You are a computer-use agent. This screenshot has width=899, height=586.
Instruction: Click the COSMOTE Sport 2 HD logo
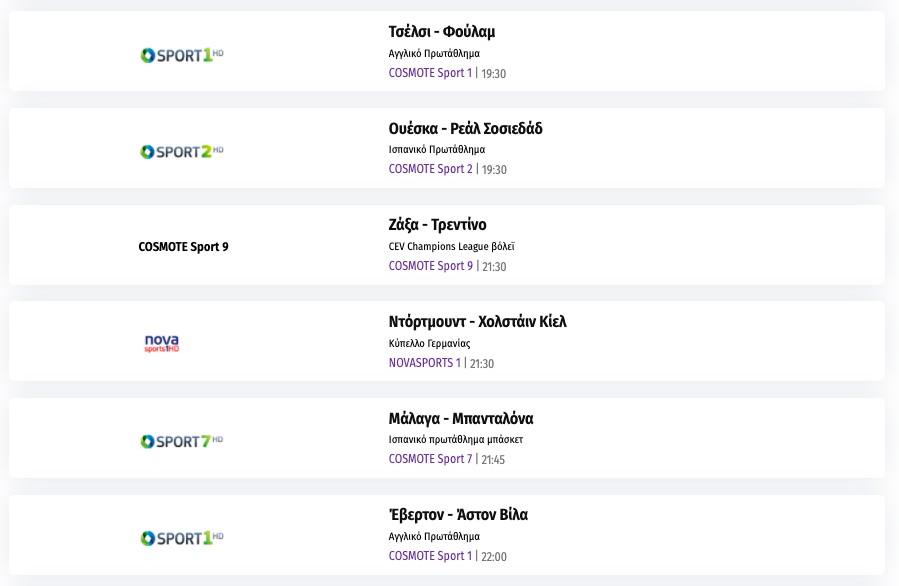(182, 152)
